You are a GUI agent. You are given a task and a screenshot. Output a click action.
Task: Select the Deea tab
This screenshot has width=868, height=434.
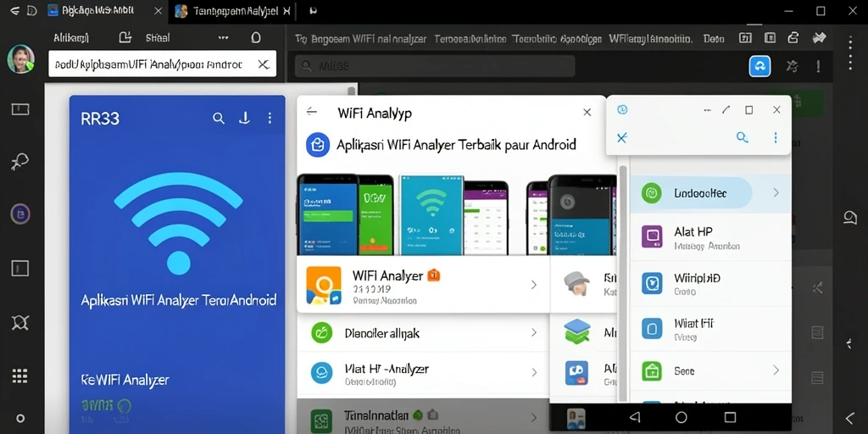click(x=714, y=39)
